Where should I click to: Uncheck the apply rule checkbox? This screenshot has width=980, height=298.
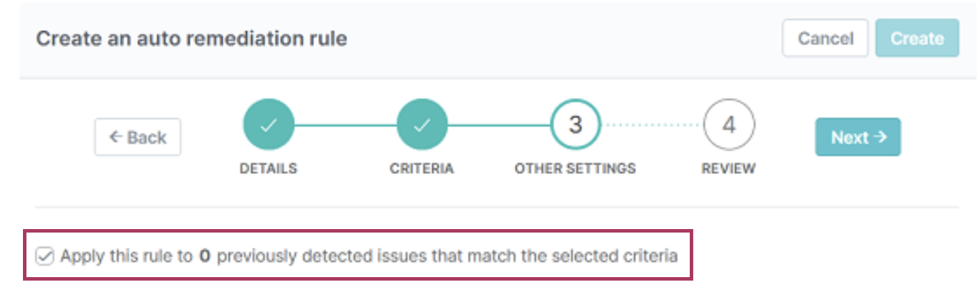pyautogui.click(x=45, y=257)
